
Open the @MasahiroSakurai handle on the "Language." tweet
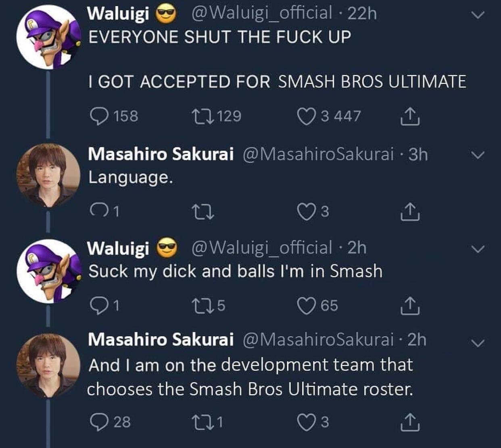pyautogui.click(x=318, y=154)
